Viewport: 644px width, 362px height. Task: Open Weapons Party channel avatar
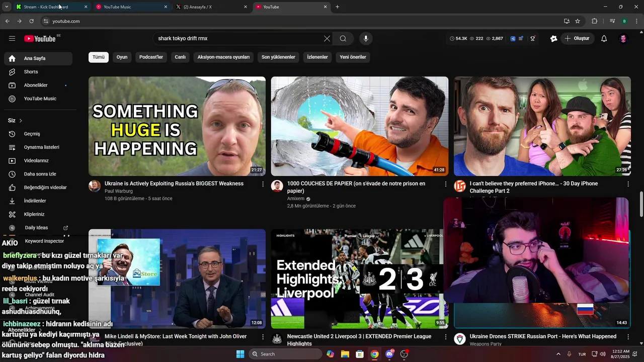[460, 339]
